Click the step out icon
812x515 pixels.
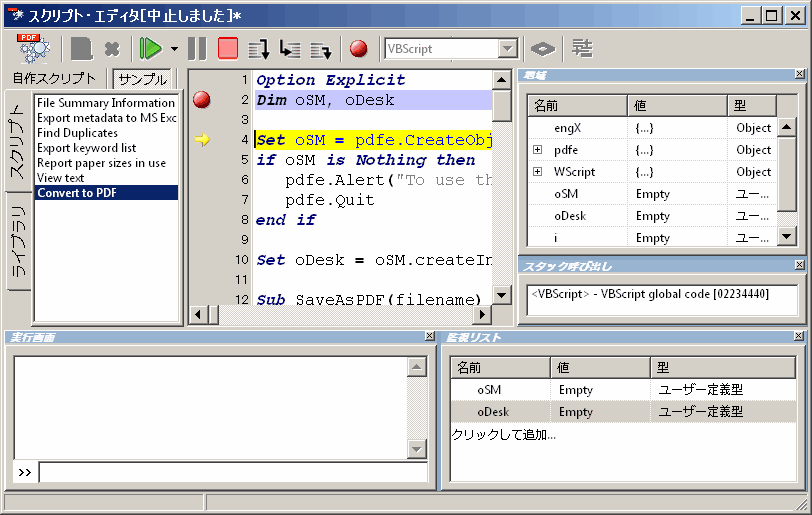coord(321,50)
